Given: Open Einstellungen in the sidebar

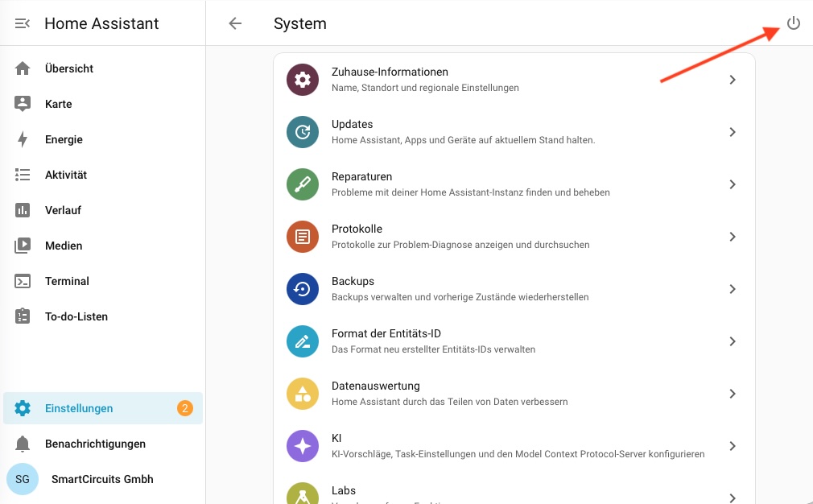Looking at the screenshot, I should 103,408.
